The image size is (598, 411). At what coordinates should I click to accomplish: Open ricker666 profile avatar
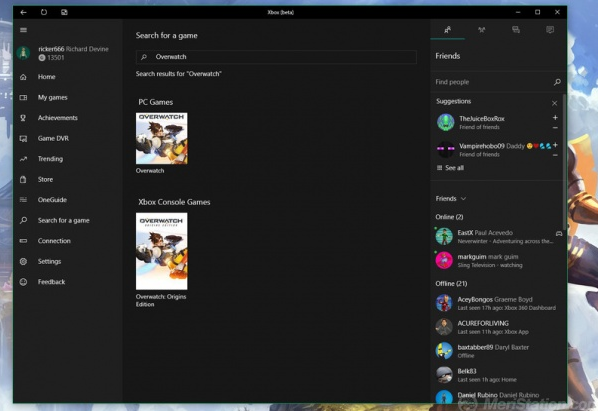click(x=23, y=53)
